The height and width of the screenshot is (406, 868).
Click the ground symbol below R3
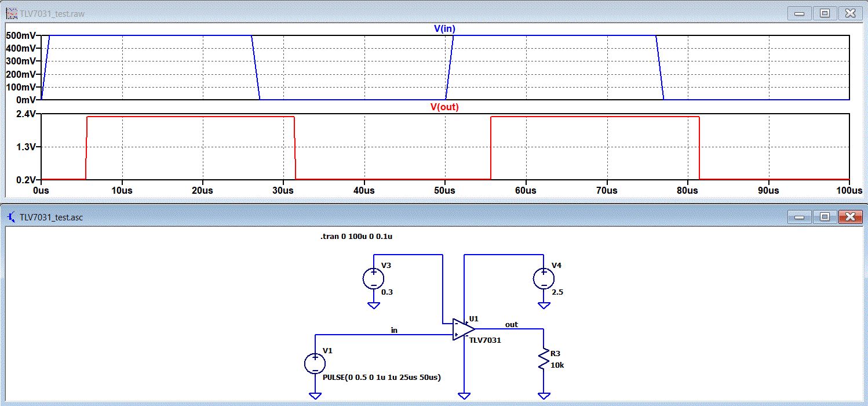point(544,396)
